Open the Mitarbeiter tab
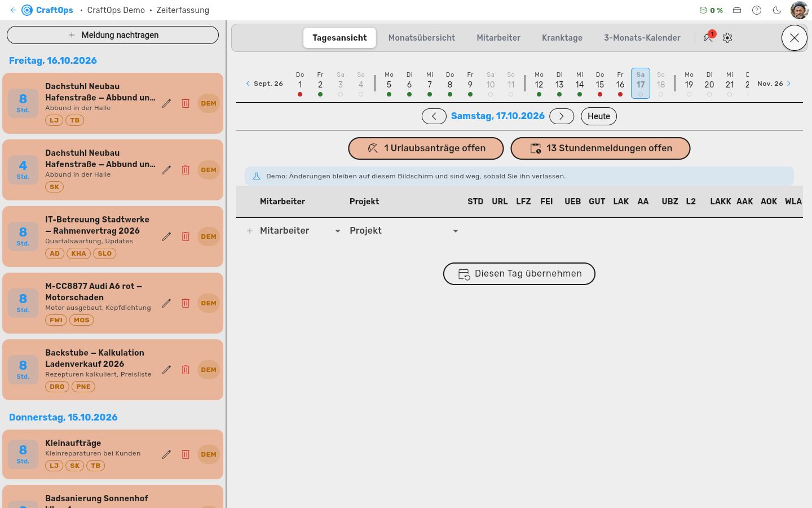Screen dimensions: 812x508 click(x=498, y=38)
